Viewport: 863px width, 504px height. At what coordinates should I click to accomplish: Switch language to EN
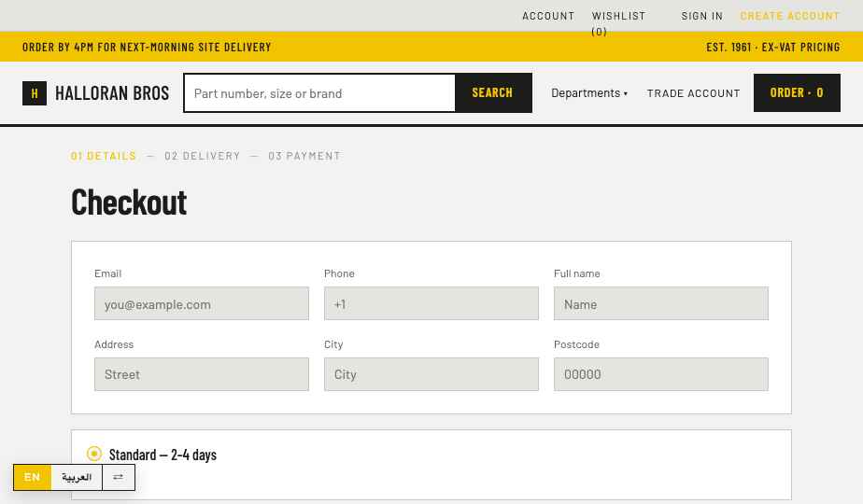pyautogui.click(x=32, y=477)
